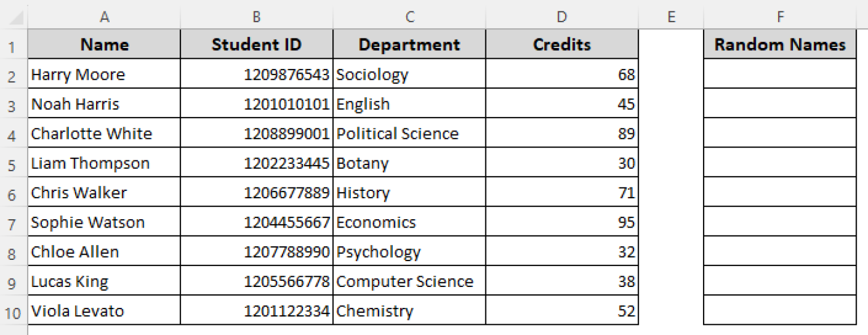868x335 pixels.
Task: Select the Viola Levato cell
Action: 104,311
